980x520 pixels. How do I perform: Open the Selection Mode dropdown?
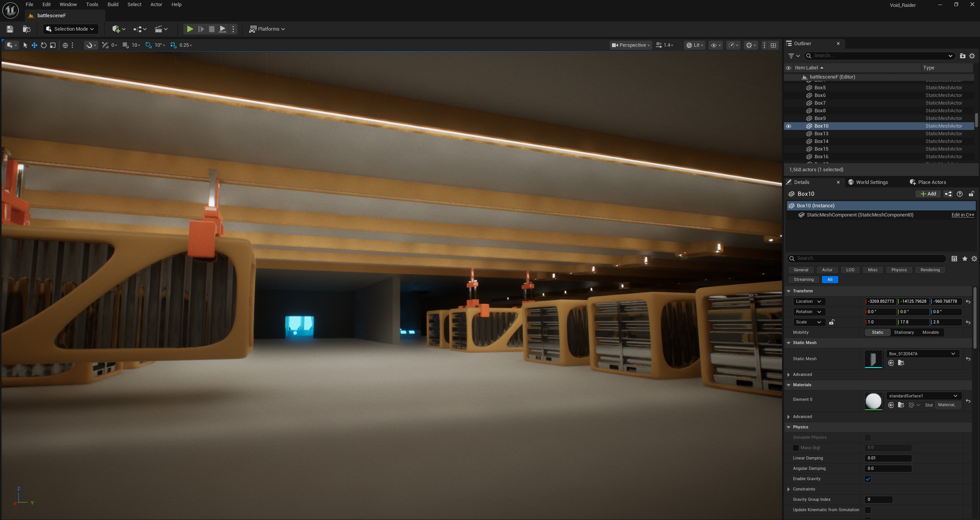(71, 29)
